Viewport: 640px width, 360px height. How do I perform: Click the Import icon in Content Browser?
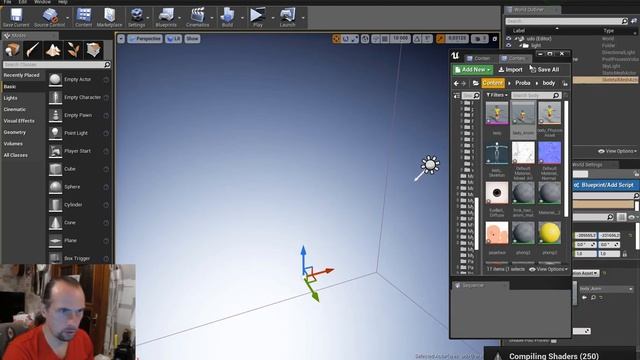pos(501,70)
